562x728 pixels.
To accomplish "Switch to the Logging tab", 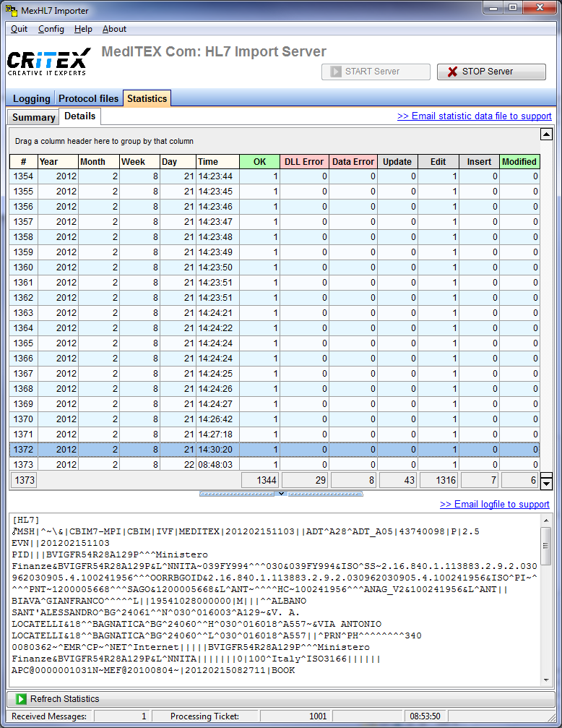I will click(31, 98).
